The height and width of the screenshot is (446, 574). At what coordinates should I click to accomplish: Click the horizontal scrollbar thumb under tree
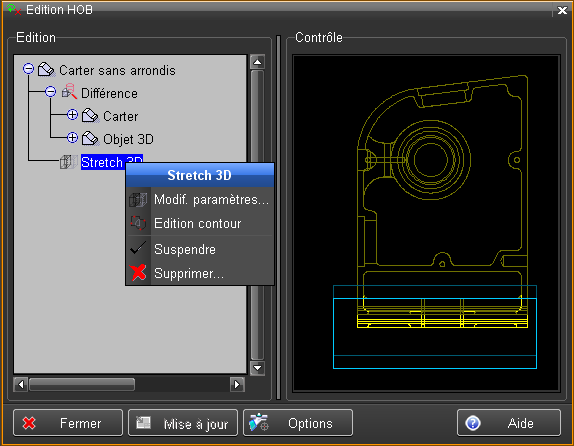click(82, 384)
